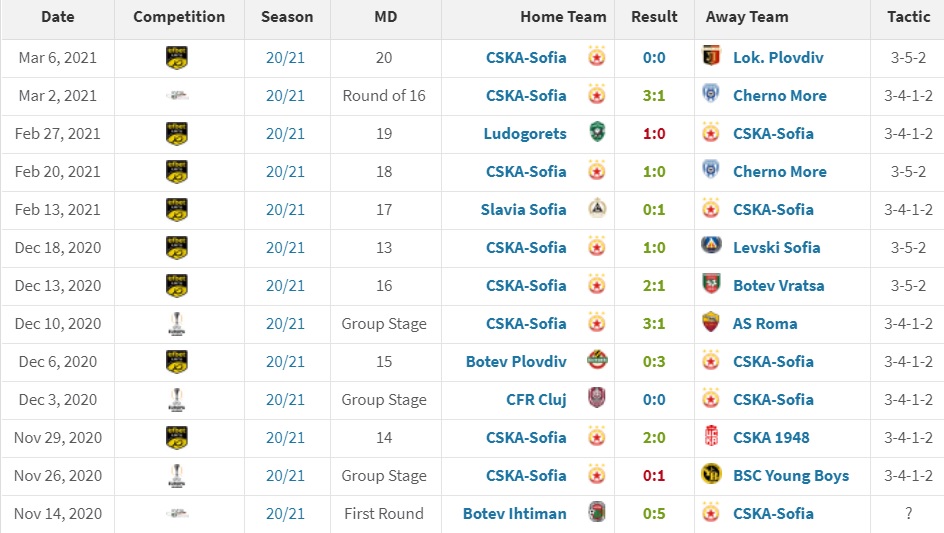Open the Botev Ihtiman team link
The height and width of the screenshot is (533, 944).
[x=514, y=513]
